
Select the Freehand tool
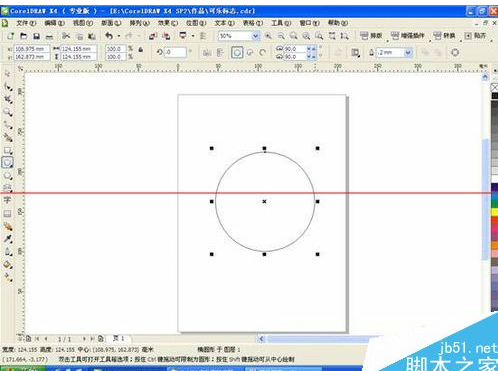point(8,125)
